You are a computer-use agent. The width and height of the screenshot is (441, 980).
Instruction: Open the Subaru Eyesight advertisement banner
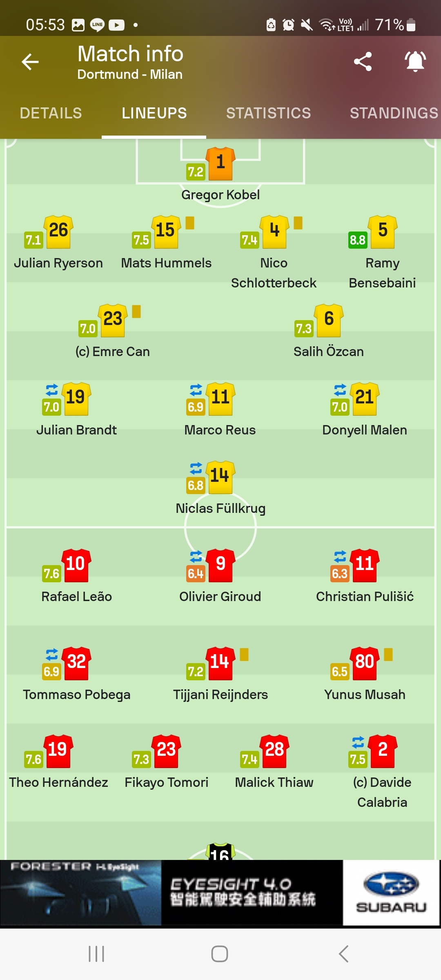click(x=220, y=893)
